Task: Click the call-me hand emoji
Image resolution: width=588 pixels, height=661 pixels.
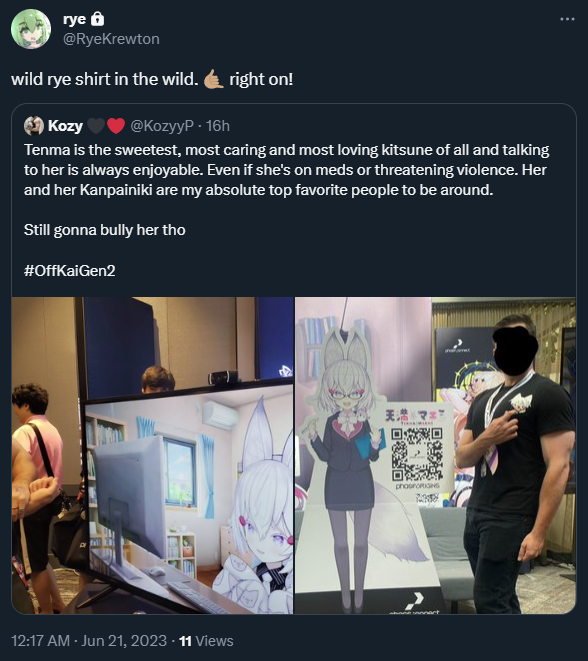Action: 214,80
